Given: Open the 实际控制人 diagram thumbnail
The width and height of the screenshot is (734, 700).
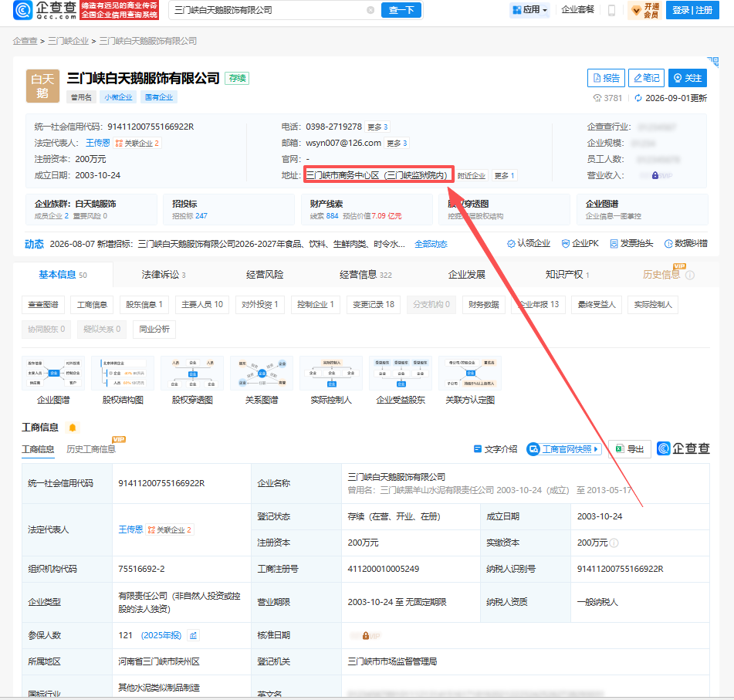Looking at the screenshot, I should 331,374.
